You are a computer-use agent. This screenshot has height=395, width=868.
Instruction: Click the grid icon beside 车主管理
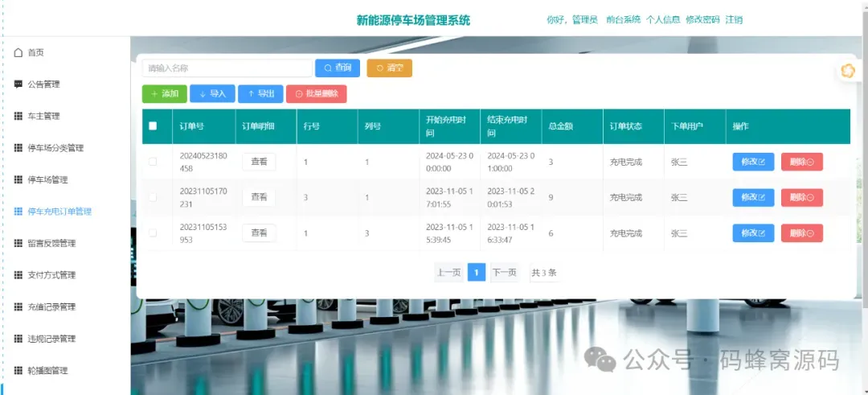click(x=18, y=117)
